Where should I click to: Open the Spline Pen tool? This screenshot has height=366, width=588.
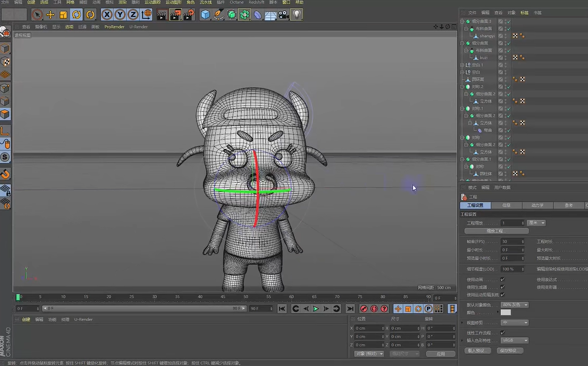[218, 15]
